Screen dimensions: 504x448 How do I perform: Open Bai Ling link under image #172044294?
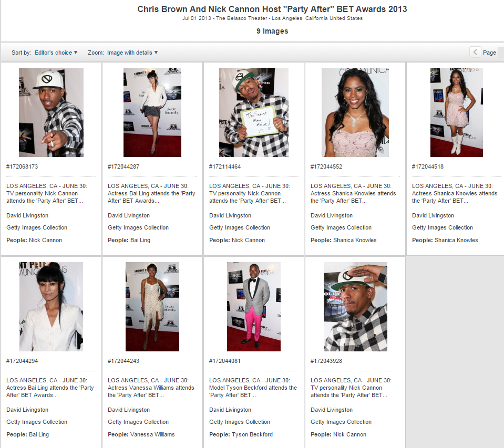coord(38,434)
